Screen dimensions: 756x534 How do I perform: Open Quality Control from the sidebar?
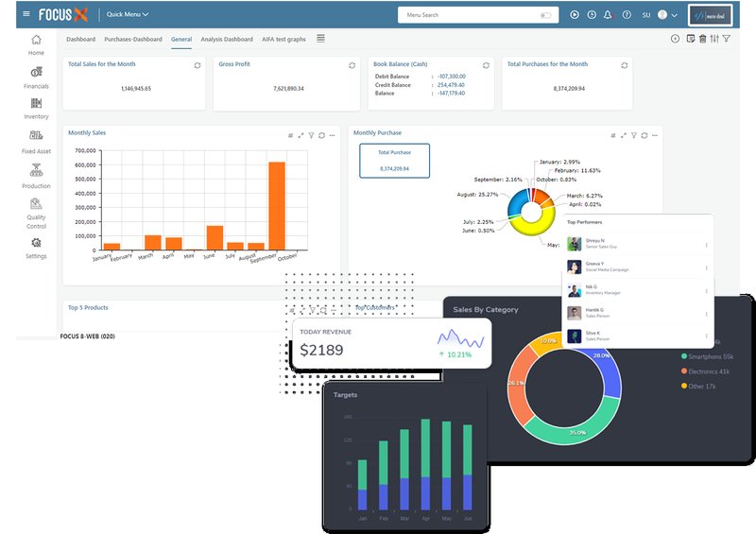(x=36, y=214)
